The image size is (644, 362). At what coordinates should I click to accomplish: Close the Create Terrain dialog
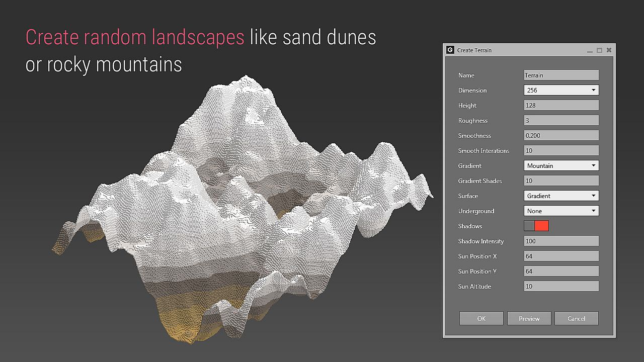[609, 50]
